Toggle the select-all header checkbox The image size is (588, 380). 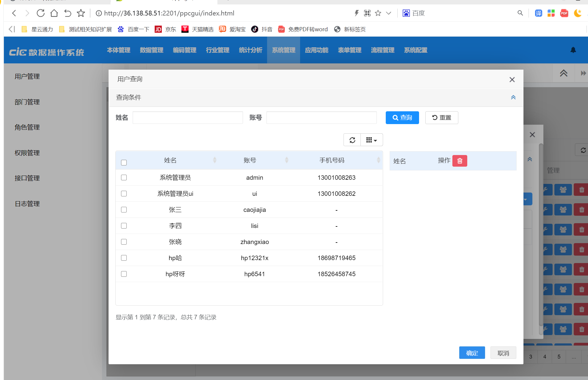pyautogui.click(x=124, y=162)
